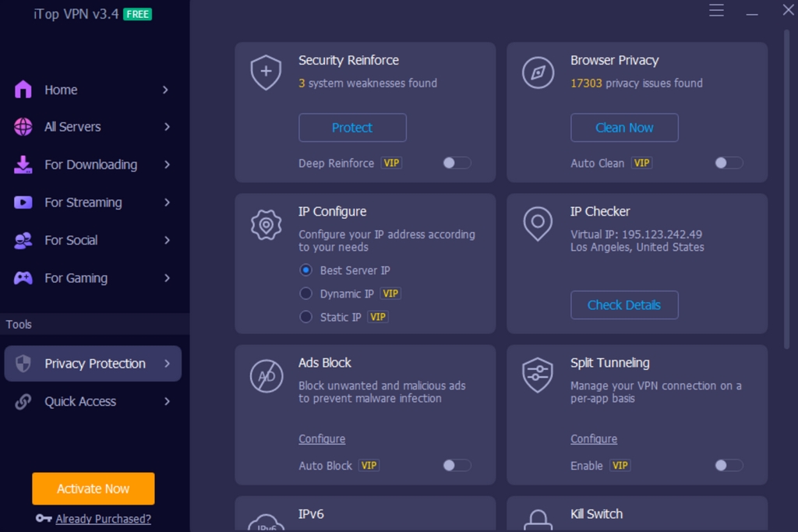
Task: Expand the Home chevron arrow
Action: coord(165,90)
